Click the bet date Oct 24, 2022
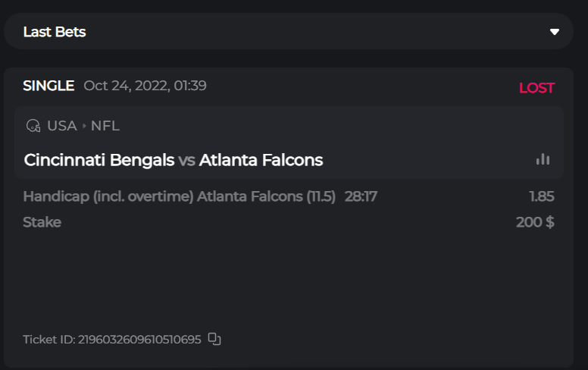 (145, 86)
